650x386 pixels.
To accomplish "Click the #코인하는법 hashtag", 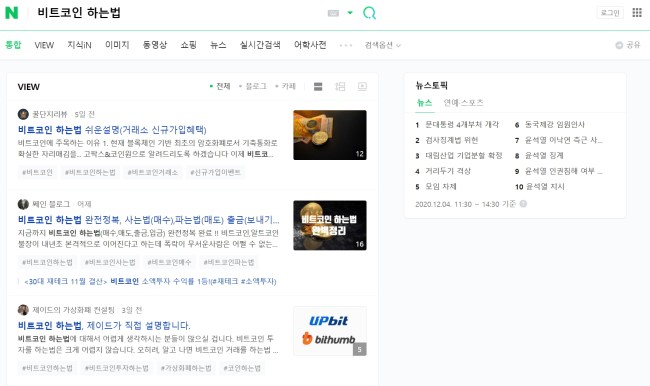I will [242, 368].
